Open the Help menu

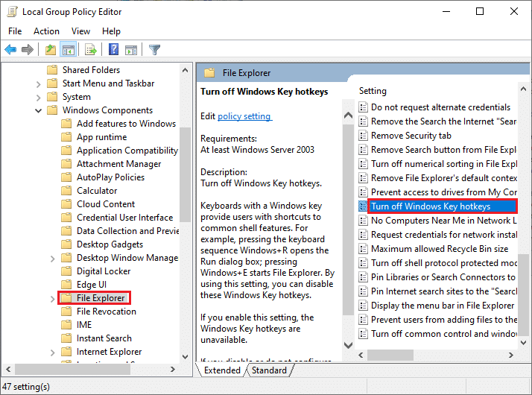tap(111, 31)
